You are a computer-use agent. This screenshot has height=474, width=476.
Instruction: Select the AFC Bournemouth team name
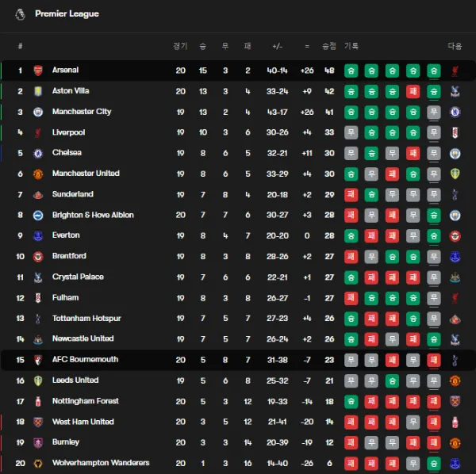[85, 360]
